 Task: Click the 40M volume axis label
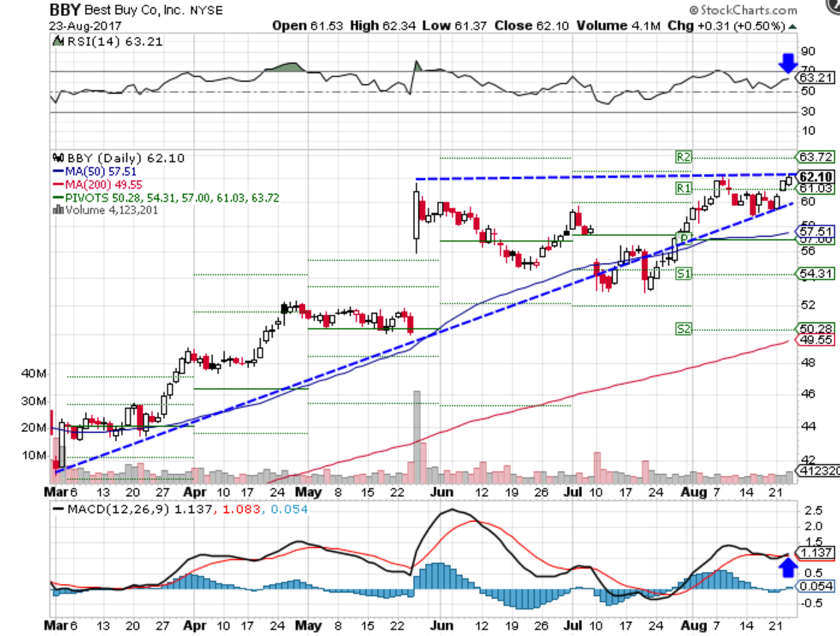34,373
